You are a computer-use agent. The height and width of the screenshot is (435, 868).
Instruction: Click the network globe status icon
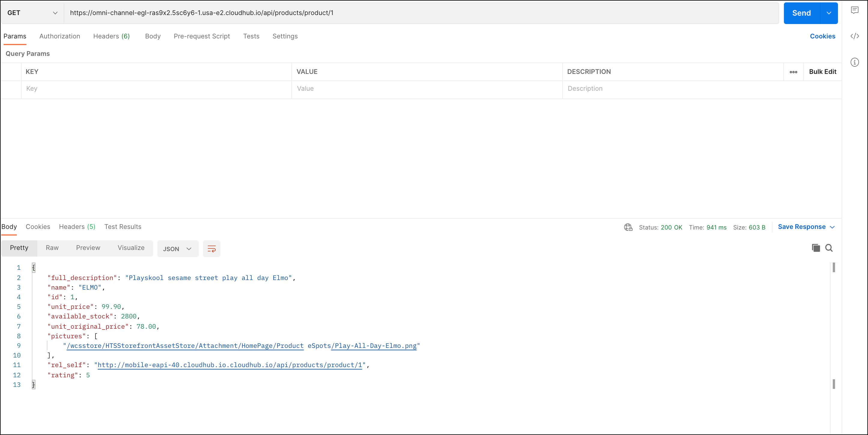click(x=628, y=227)
